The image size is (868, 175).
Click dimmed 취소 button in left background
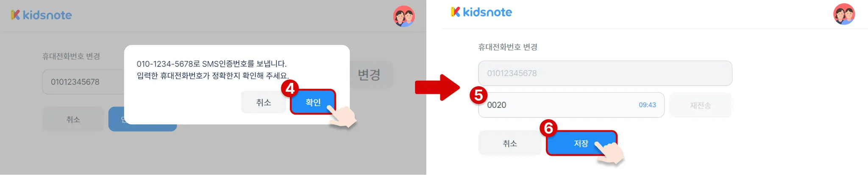click(x=73, y=120)
